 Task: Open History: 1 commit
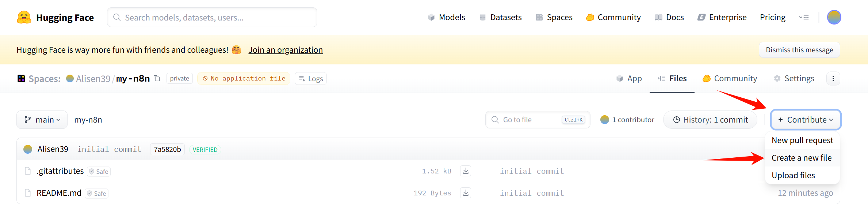[710, 120]
